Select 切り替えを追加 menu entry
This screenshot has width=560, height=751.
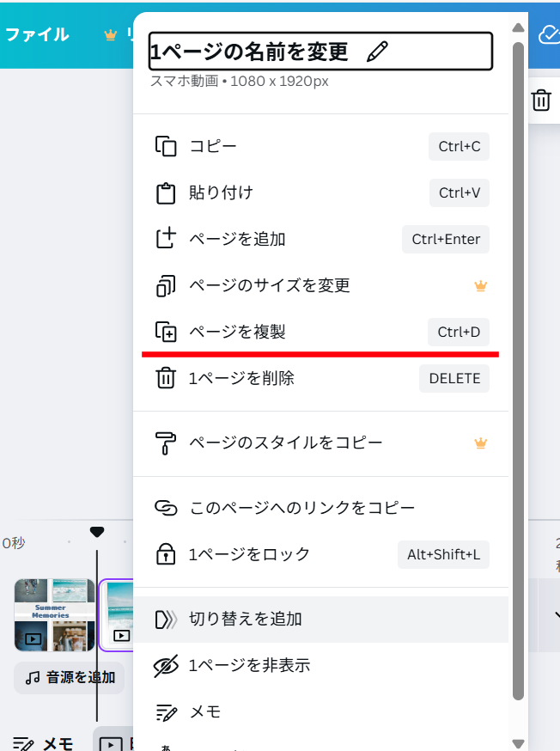[x=320, y=620]
